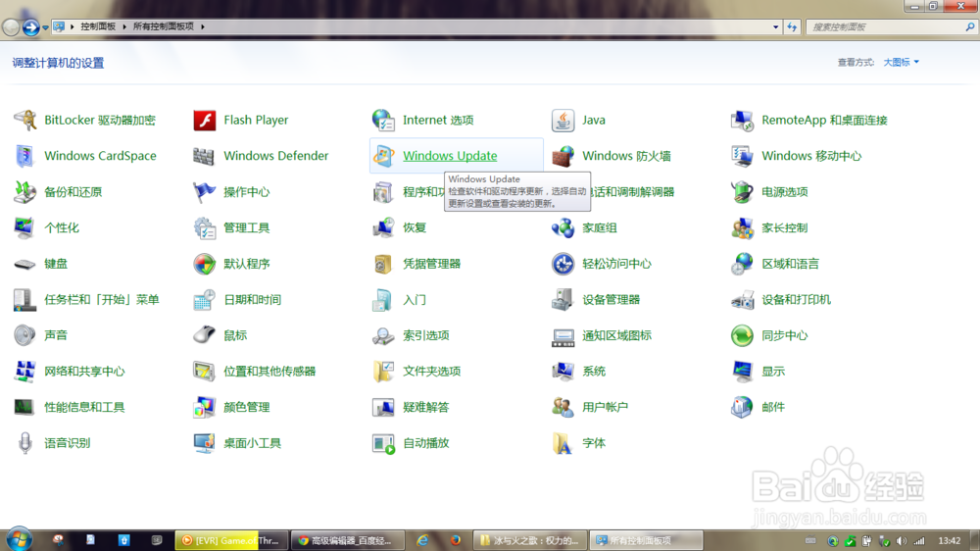Image resolution: width=980 pixels, height=551 pixels.
Task: Open the 文件夹选项 link
Action: point(431,372)
